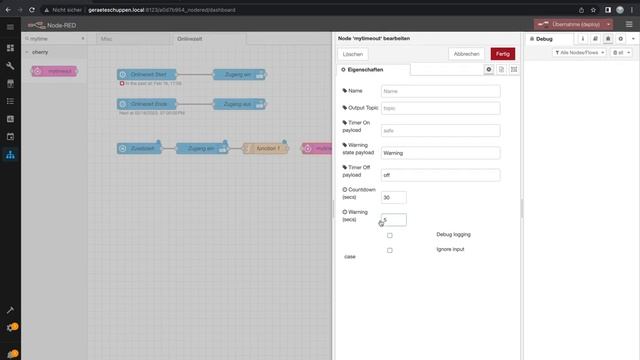Viewport: 640px width, 360px height.
Task: Click the Timer Off payload field
Action: (440, 175)
